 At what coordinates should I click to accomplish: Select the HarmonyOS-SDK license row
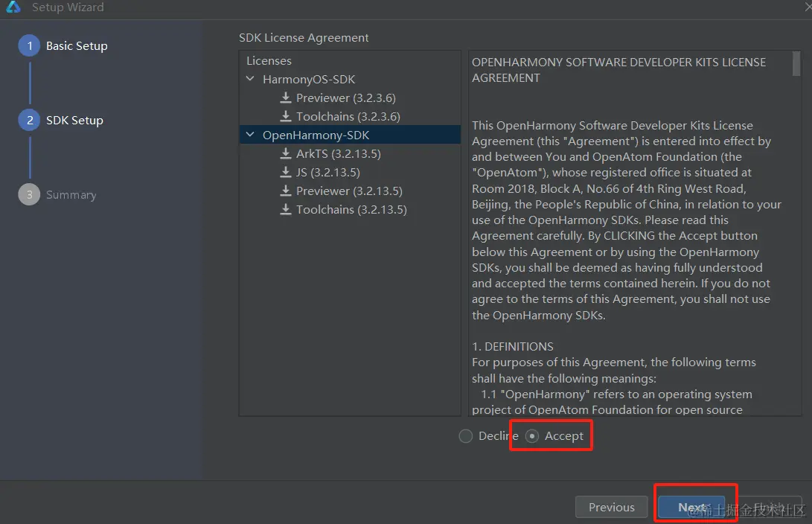(350, 79)
